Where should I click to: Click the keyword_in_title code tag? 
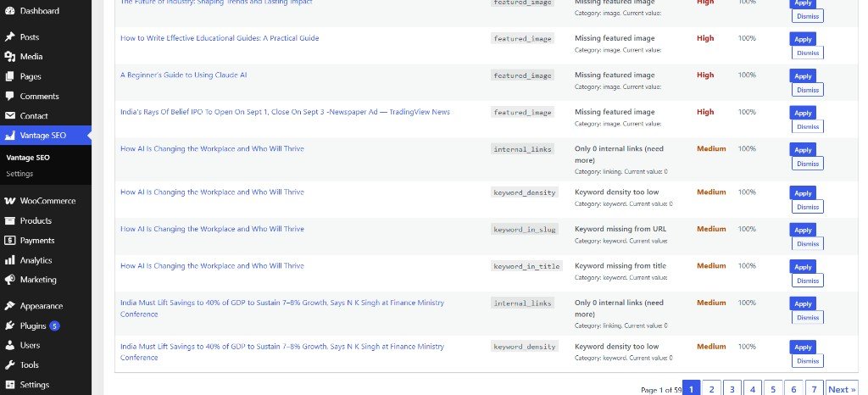tap(526, 266)
